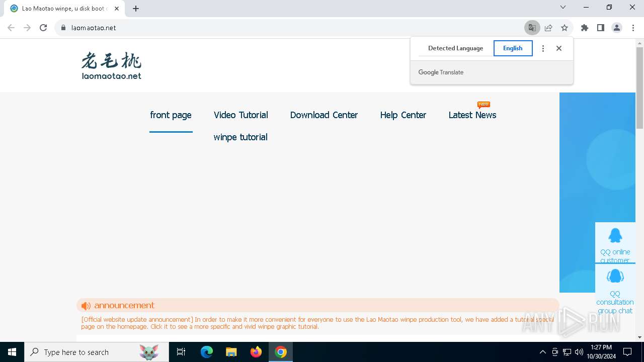Open Chrome's three-dot main menu
This screenshot has height=362, width=644.
click(633, 28)
